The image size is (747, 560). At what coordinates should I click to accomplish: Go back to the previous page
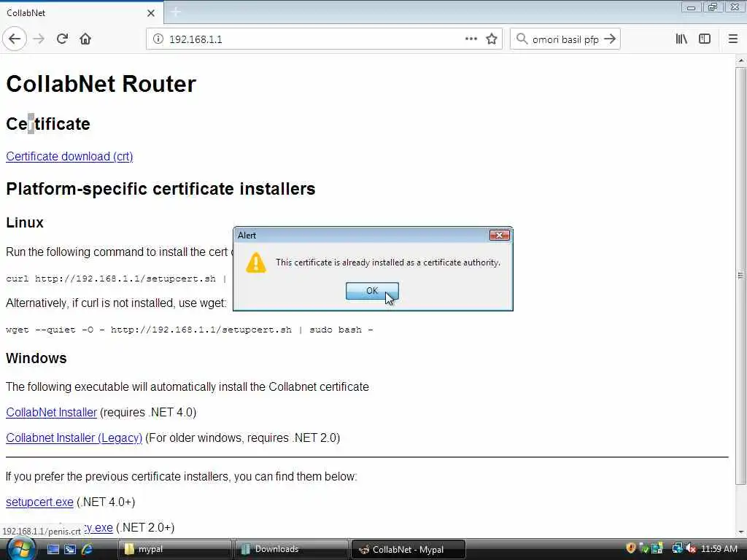pos(15,39)
